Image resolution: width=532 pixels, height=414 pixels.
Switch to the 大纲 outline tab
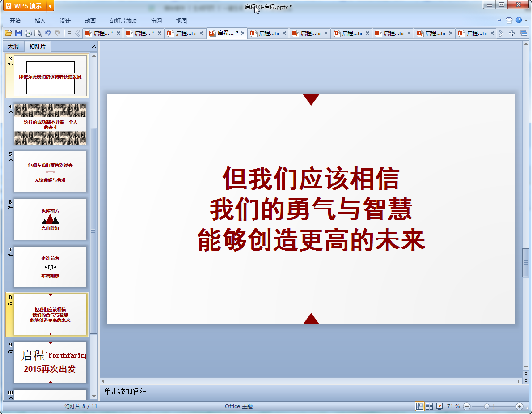coord(13,46)
